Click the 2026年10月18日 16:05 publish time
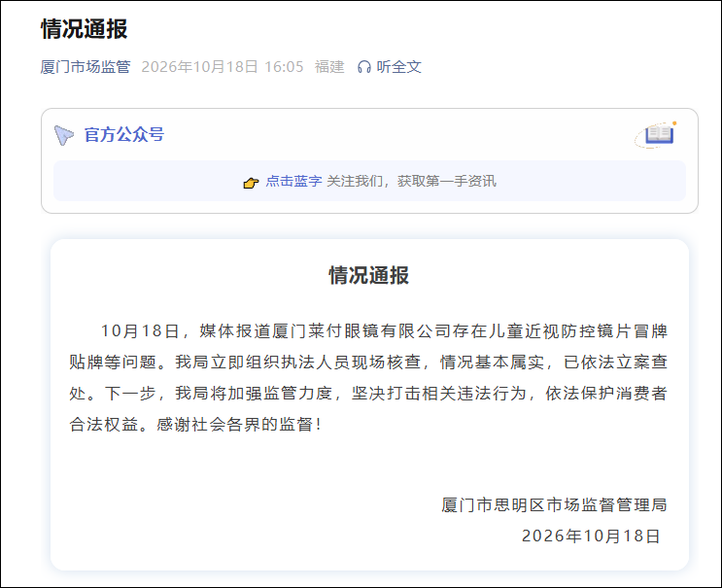 click(x=223, y=67)
